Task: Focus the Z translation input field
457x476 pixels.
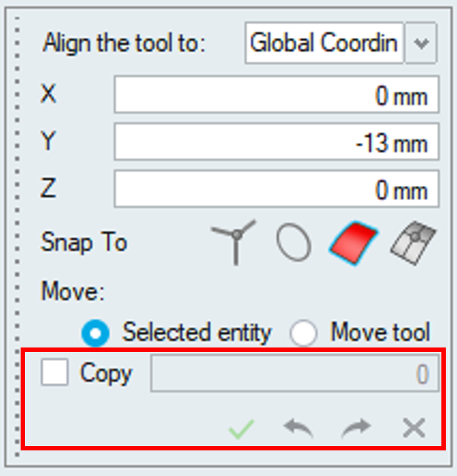Action: coord(276,190)
